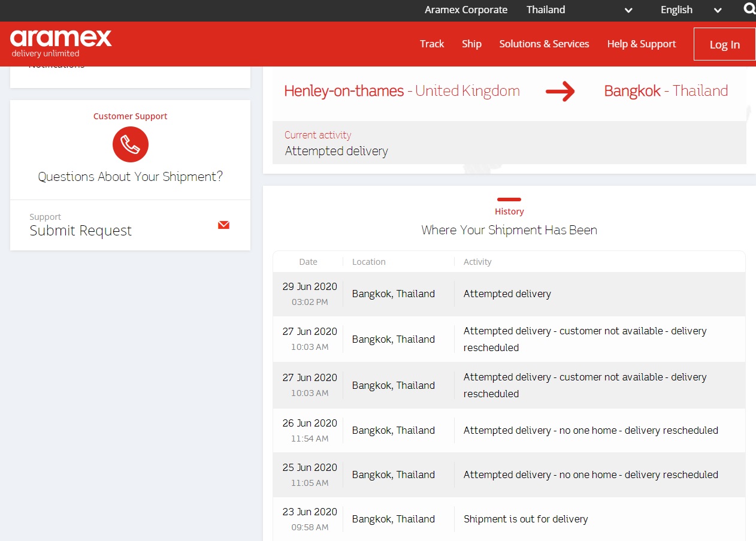Open Help & Support menu
This screenshot has height=541, width=756.
(642, 44)
